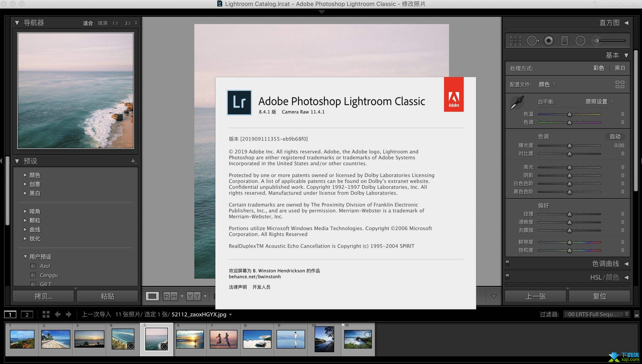Screen dimensions: 642x364
Task: Open filename dropdown in filmstrip bar
Action: click(231, 315)
